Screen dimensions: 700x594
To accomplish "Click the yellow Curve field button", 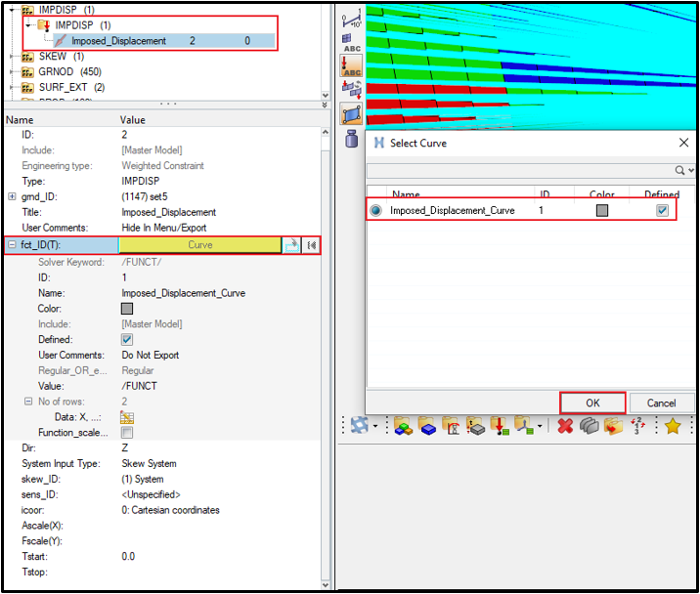I will 200,245.
